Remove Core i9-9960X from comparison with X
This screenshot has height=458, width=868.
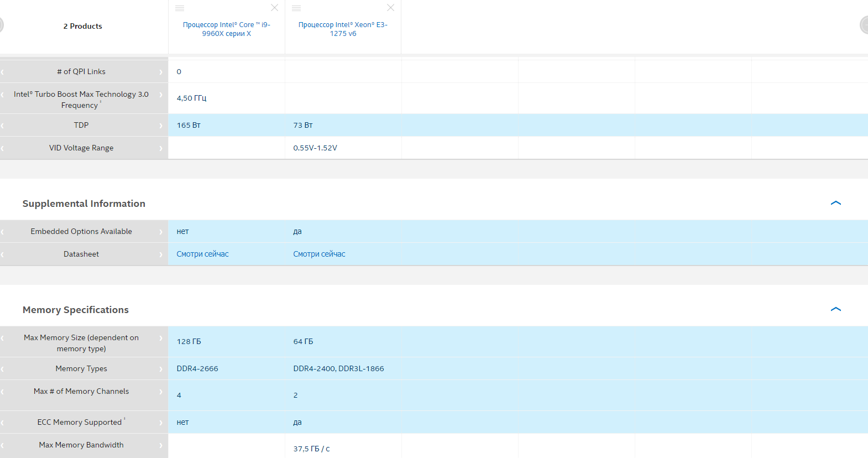[274, 8]
